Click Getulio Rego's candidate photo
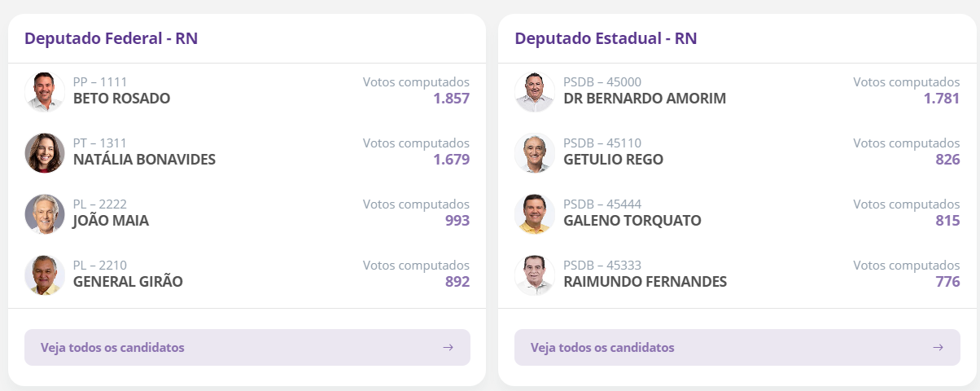Image resolution: width=980 pixels, height=391 pixels. [535, 152]
